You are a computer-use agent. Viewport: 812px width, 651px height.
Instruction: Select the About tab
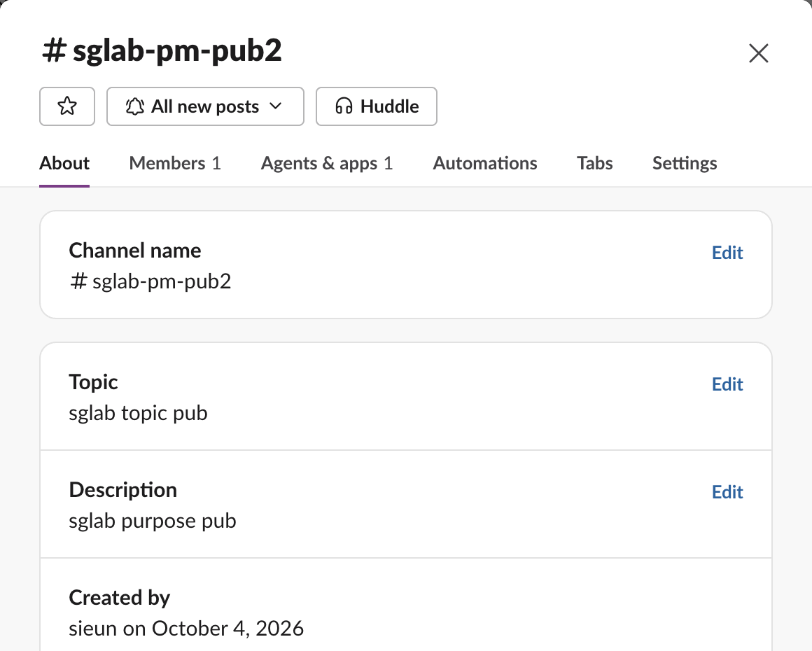point(64,163)
